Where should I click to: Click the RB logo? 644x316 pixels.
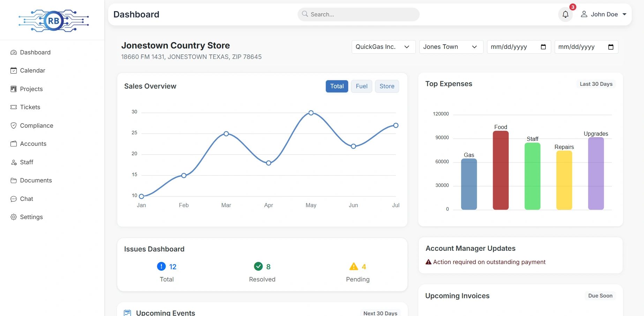coord(53,21)
